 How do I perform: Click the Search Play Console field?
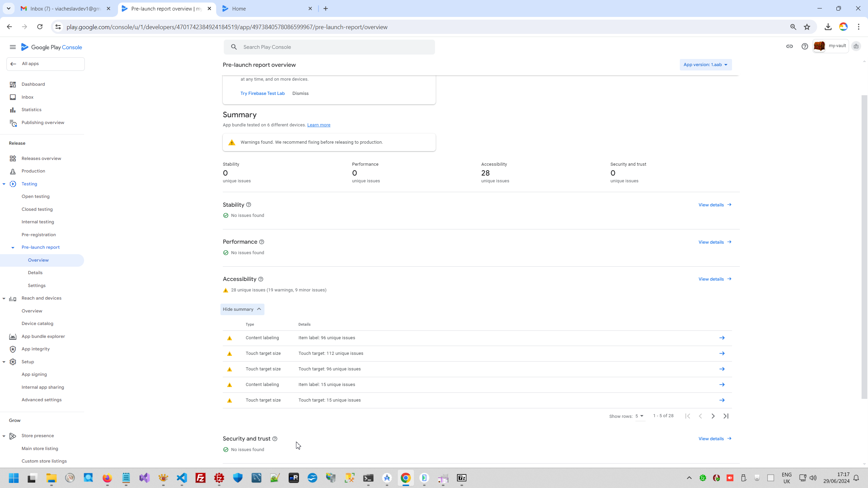[329, 47]
